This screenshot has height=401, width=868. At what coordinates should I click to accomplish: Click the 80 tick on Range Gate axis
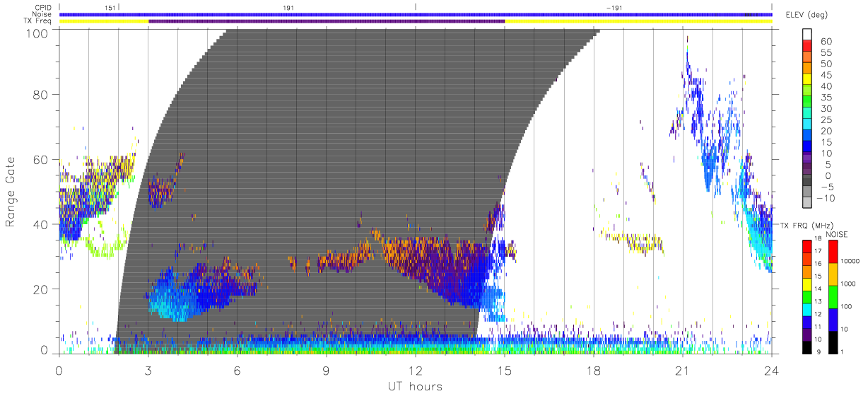point(40,94)
